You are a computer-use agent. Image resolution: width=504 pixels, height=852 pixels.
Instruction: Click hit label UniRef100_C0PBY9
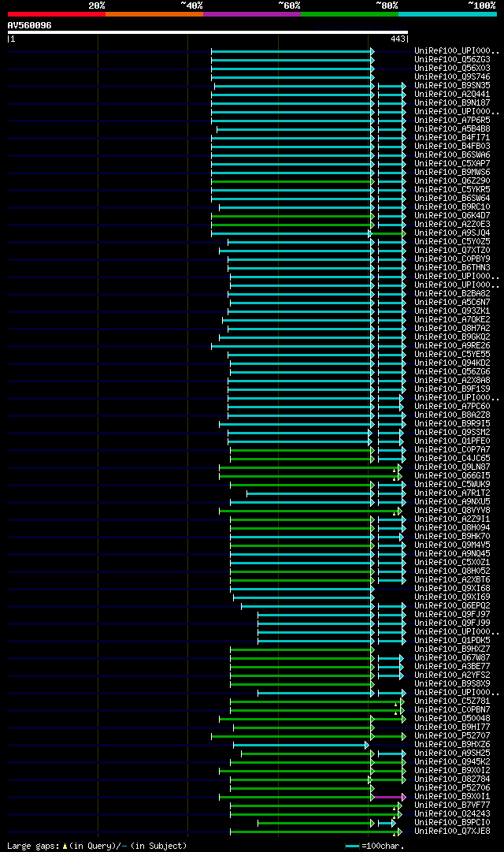(452, 260)
